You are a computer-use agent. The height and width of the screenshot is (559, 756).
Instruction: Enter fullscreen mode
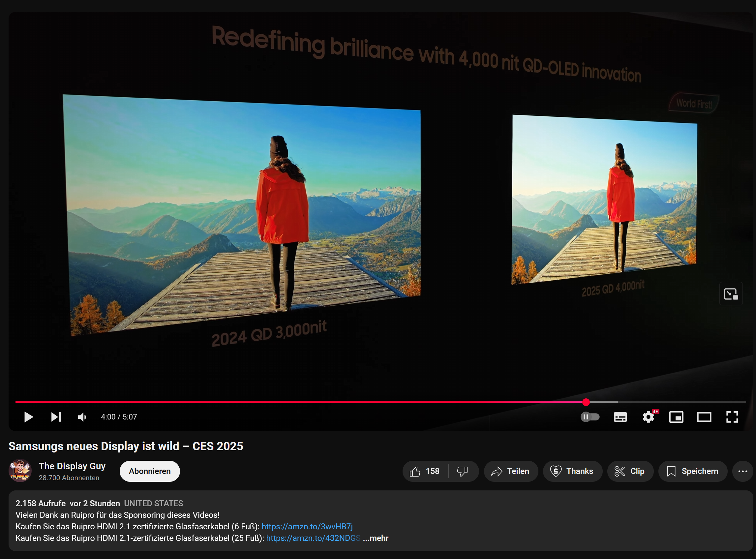[x=732, y=417]
